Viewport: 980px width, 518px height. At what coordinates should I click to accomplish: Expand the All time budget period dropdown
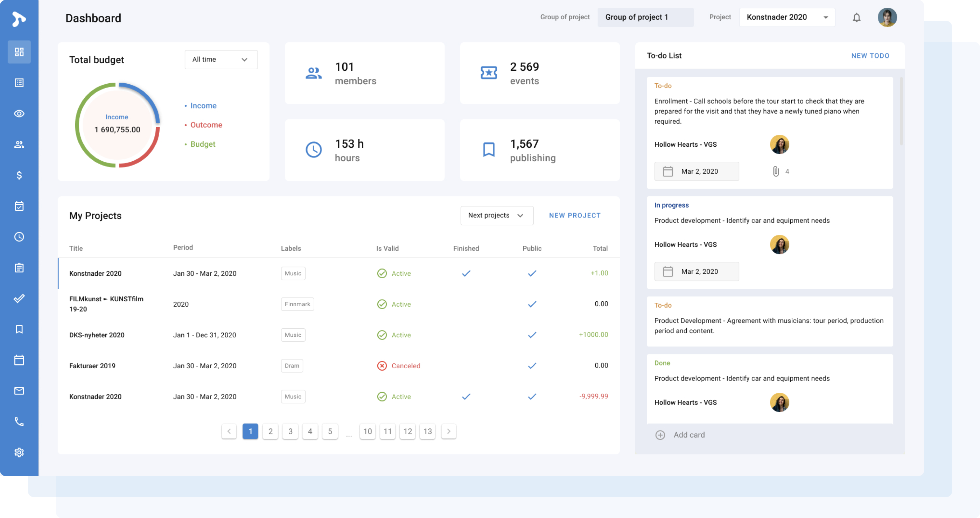point(221,59)
